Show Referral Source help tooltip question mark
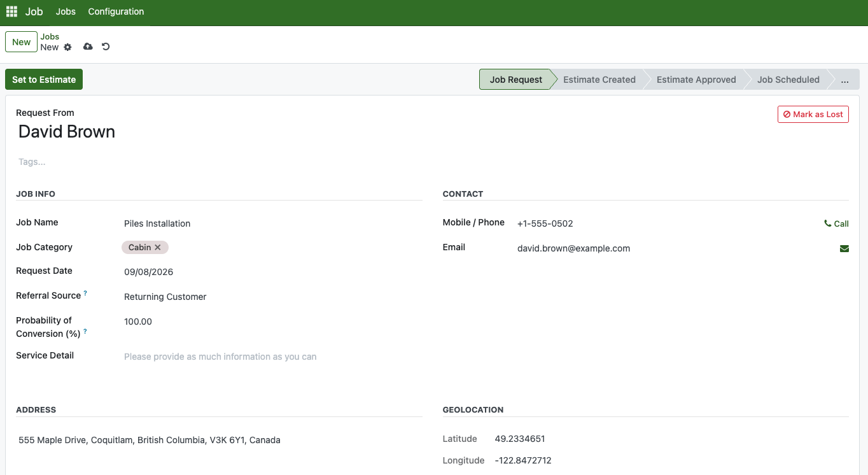This screenshot has height=475, width=868. 85,293
